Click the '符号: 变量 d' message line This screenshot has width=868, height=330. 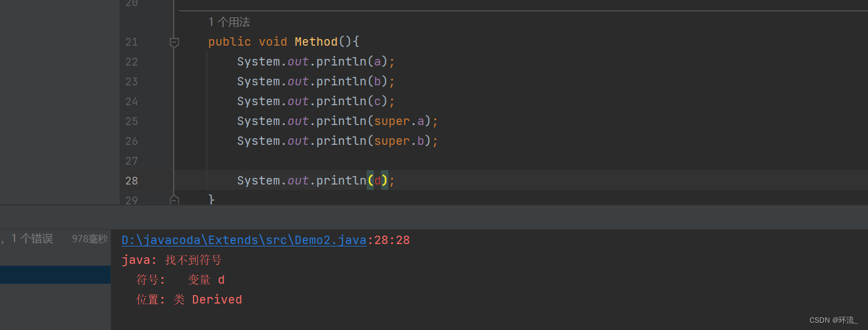[x=180, y=280]
